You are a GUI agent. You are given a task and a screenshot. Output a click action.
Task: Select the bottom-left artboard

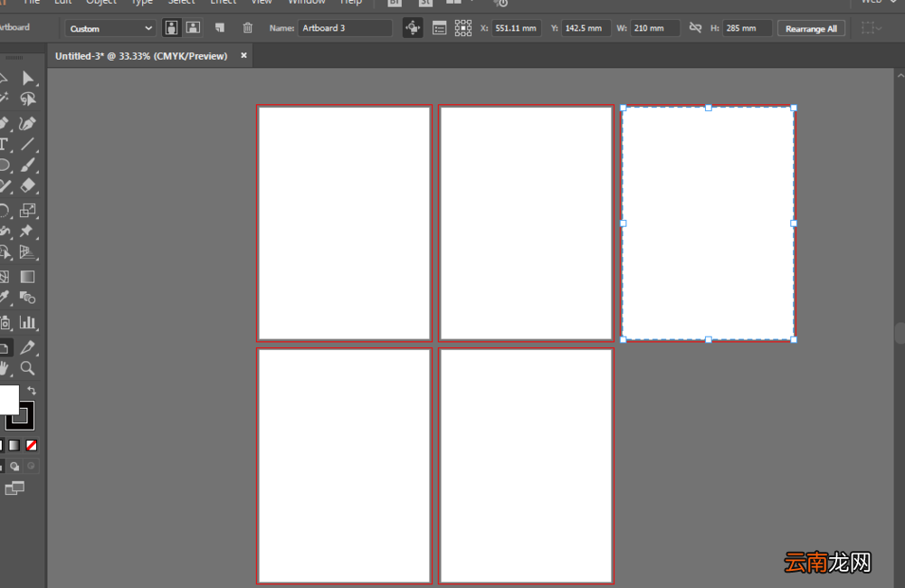tap(345, 466)
